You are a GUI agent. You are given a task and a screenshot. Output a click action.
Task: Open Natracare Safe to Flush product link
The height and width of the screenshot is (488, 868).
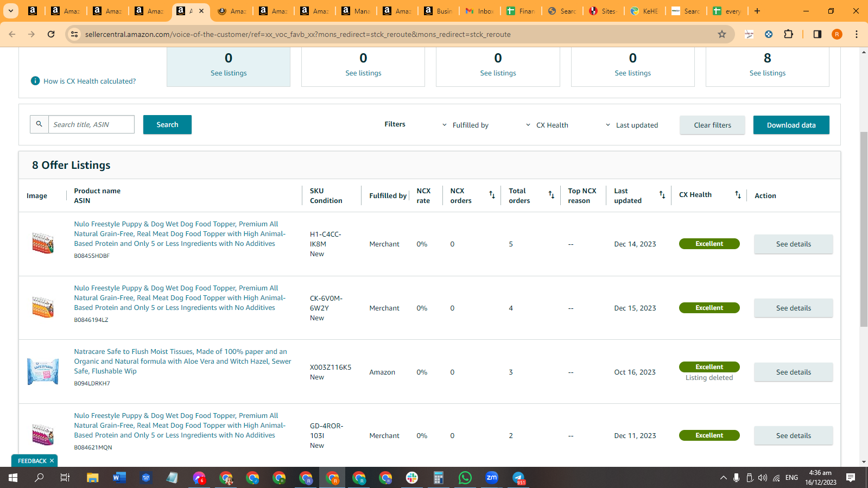click(182, 362)
